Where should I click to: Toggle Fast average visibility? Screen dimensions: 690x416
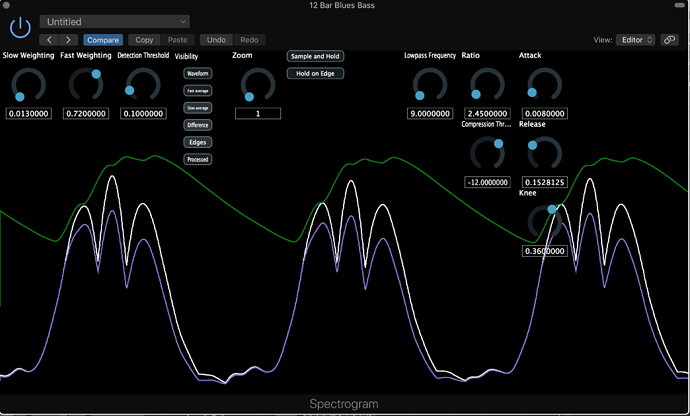pos(198,91)
